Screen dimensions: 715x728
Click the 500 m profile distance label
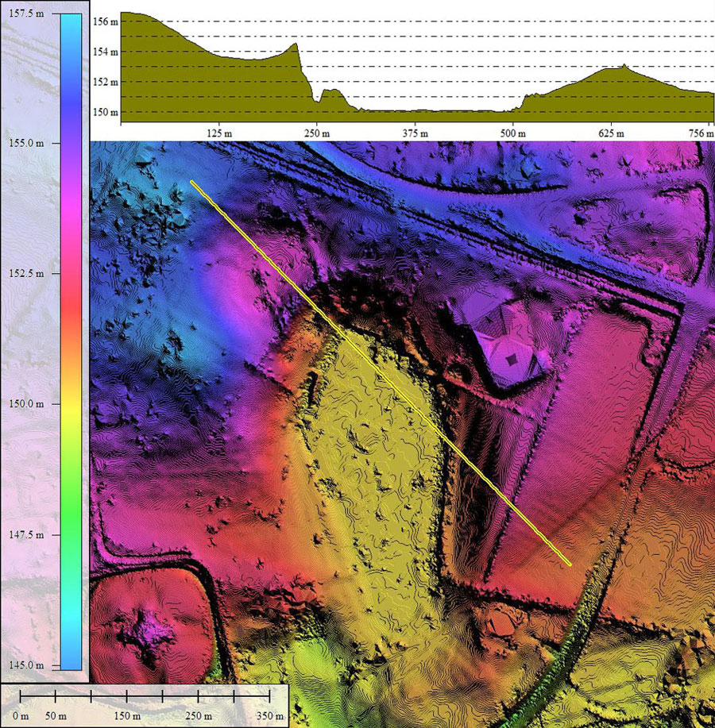pyautogui.click(x=513, y=133)
